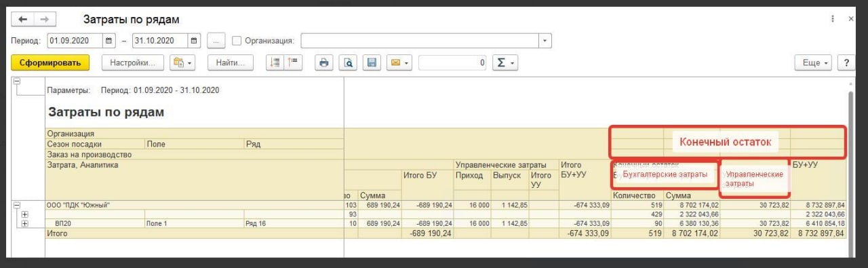Click the Организация selection input field

point(420,41)
